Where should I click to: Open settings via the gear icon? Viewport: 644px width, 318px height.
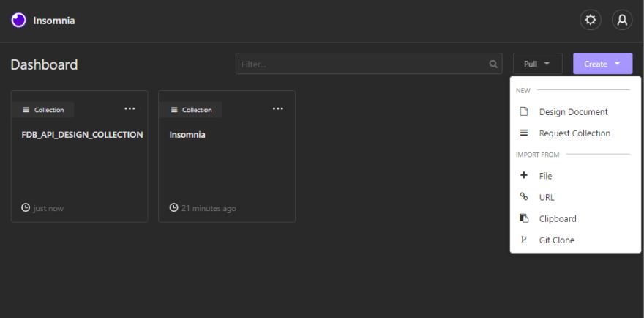(x=590, y=21)
